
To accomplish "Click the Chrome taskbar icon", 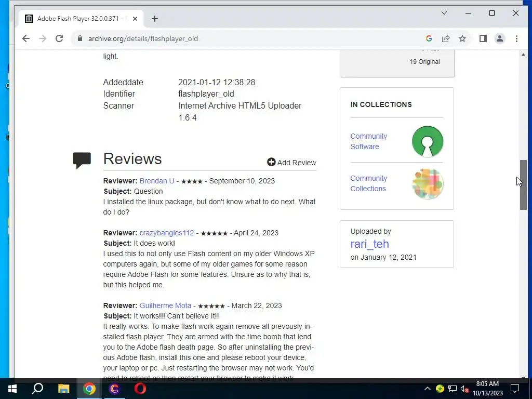I will [89, 389].
